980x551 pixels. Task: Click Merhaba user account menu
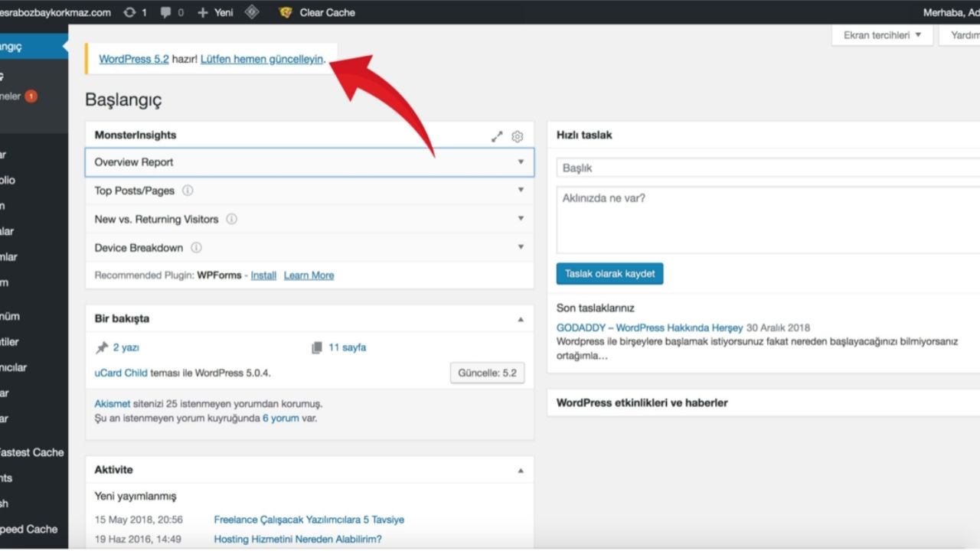click(951, 12)
